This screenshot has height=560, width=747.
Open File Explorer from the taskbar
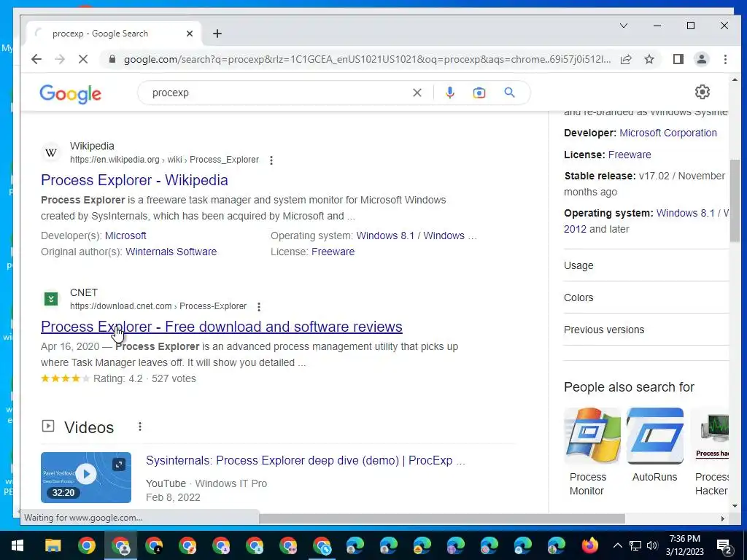coord(53,545)
